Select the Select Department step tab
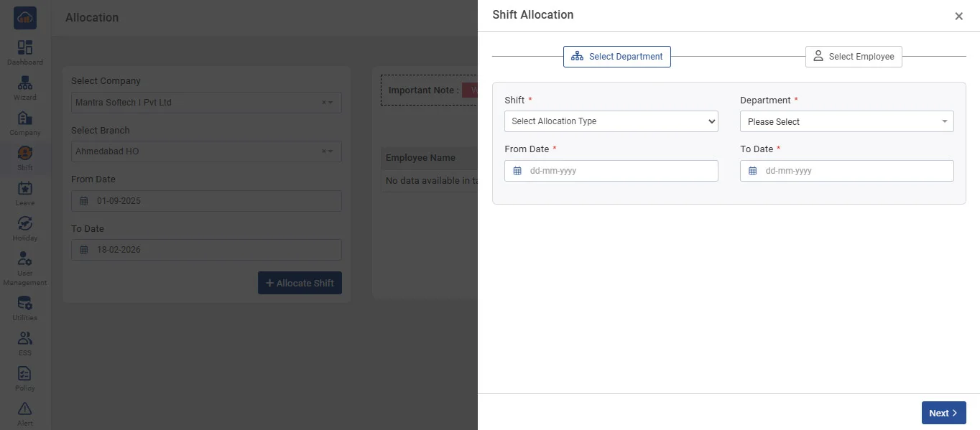980x430 pixels. pyautogui.click(x=616, y=57)
